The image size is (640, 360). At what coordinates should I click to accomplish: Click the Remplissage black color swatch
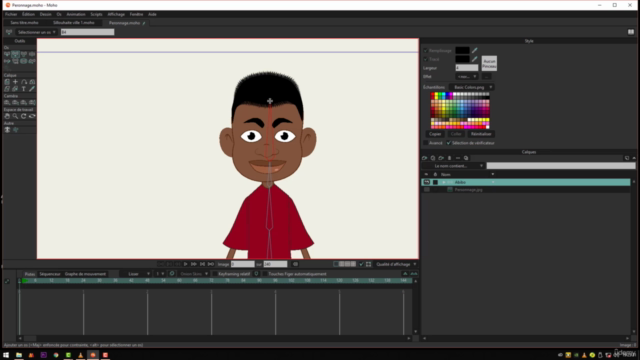462,50
